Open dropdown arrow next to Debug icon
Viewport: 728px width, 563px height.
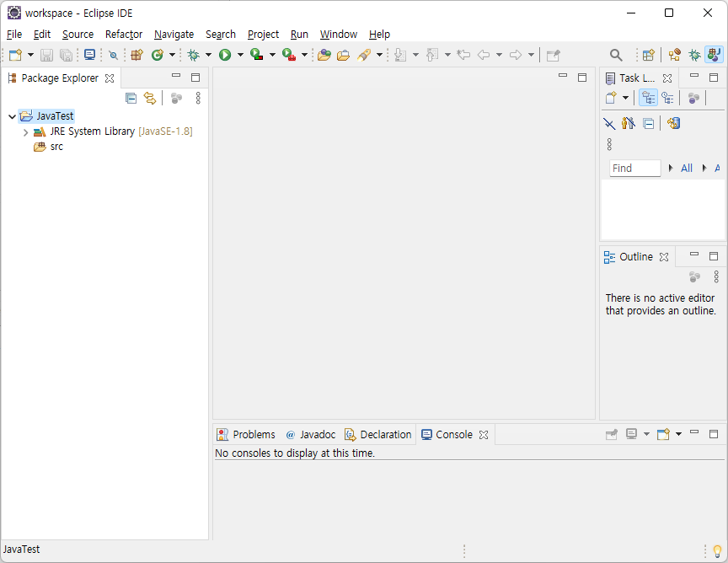point(208,55)
